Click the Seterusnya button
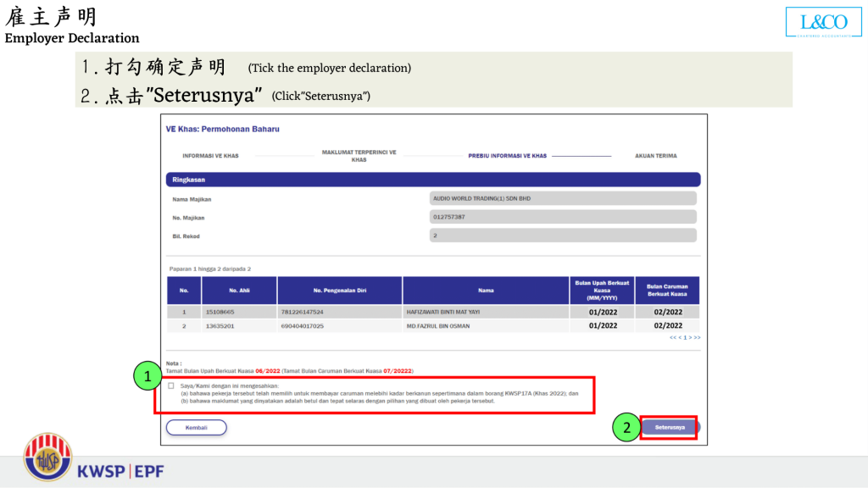 click(669, 428)
